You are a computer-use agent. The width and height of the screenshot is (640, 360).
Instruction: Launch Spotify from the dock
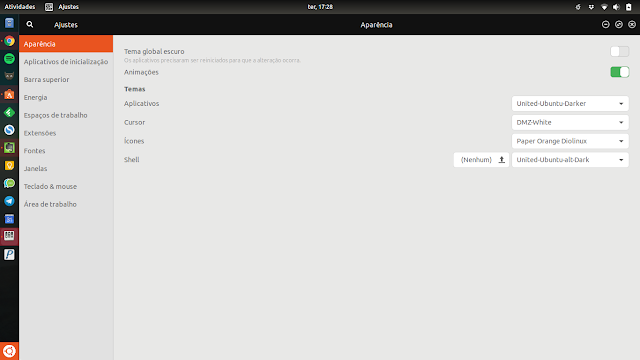(x=9, y=59)
